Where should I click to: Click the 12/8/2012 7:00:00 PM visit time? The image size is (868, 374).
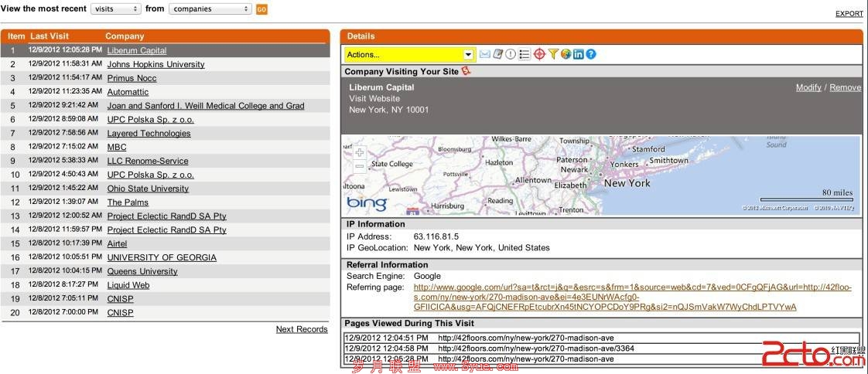click(x=63, y=313)
